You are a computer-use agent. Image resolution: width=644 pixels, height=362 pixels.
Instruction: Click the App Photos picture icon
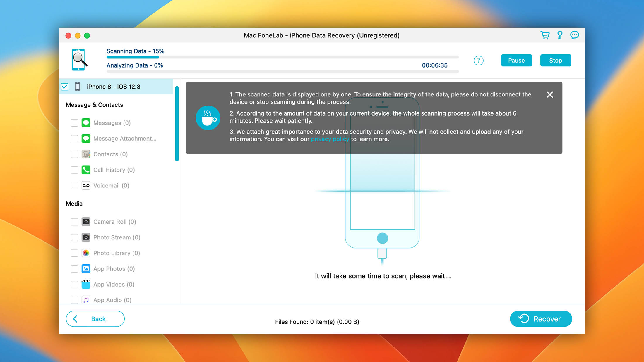(86, 269)
